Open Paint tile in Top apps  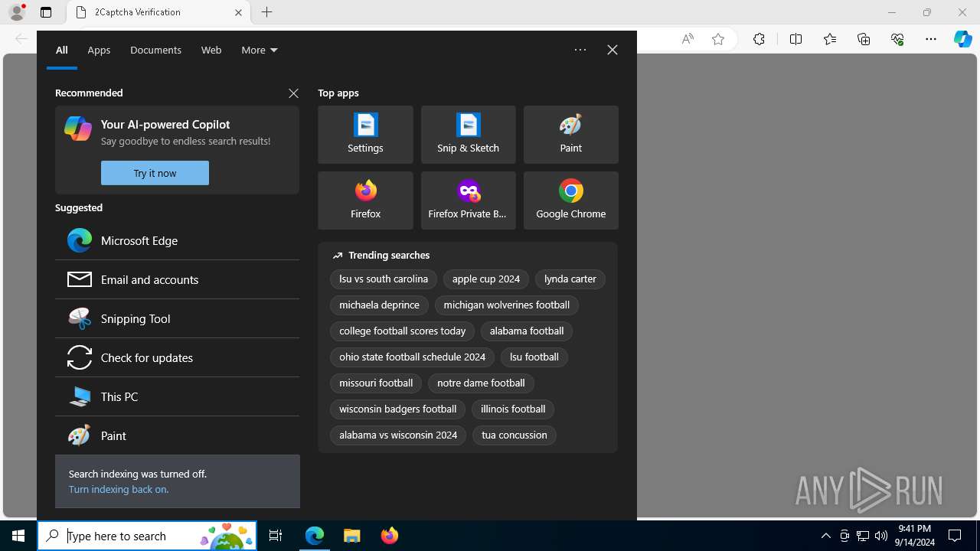(x=570, y=135)
